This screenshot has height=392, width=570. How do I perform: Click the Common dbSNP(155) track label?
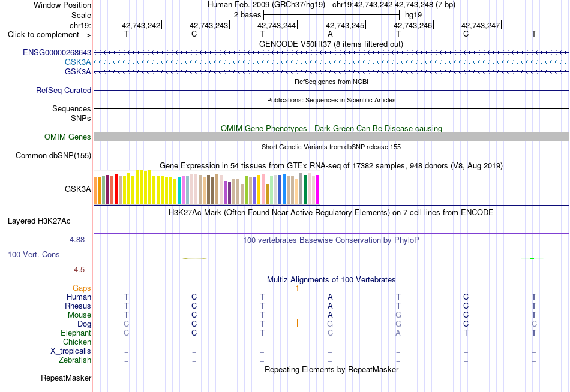[x=53, y=155]
